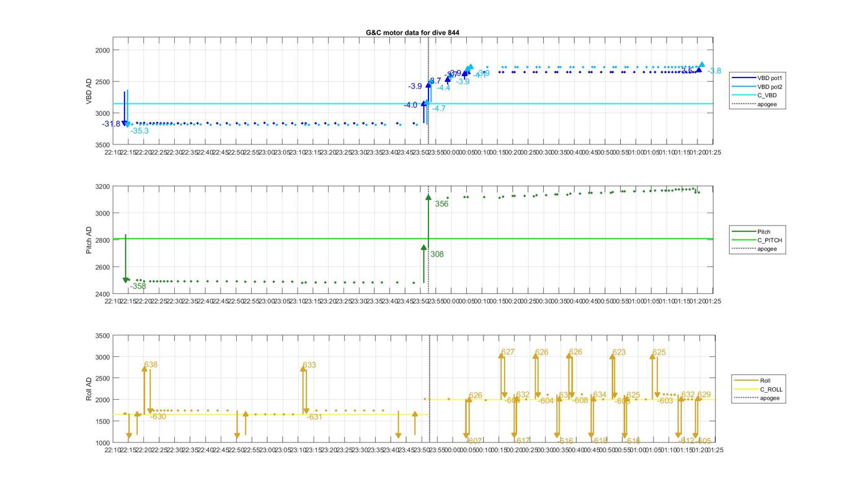868x497 pixels.
Task: Click the '2400' tick on the Pitch axis
Action: [102, 294]
